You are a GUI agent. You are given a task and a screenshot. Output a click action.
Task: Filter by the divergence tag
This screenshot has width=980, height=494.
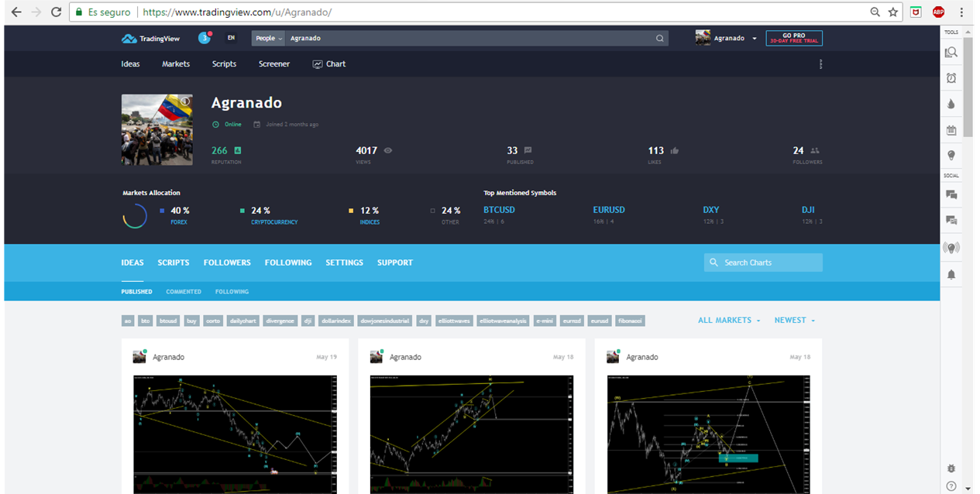tap(279, 321)
